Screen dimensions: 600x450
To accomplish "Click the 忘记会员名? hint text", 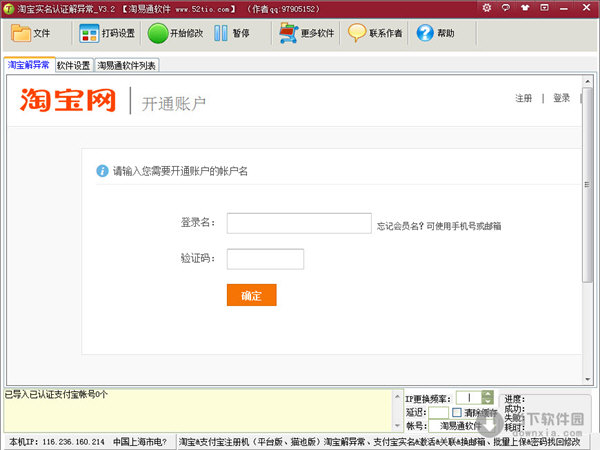I will click(x=400, y=226).
